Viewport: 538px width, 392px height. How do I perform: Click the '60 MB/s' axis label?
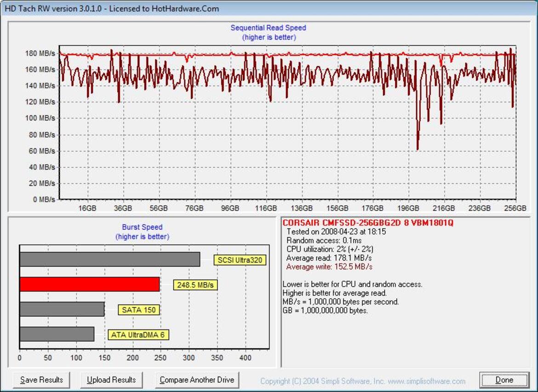[41, 151]
